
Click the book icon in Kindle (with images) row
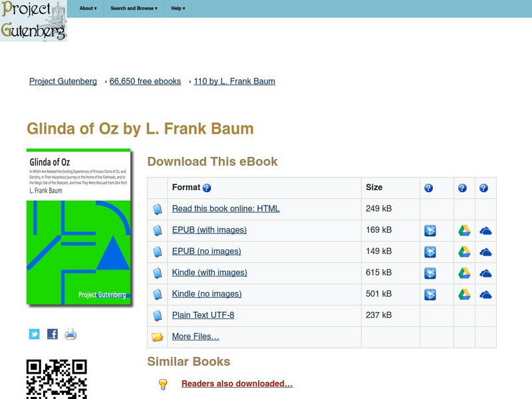coord(158,273)
